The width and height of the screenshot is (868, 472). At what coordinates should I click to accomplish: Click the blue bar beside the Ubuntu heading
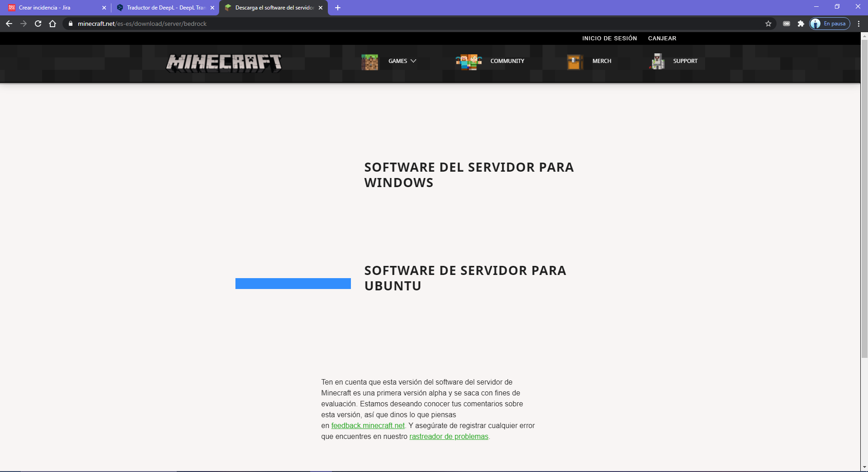click(293, 284)
